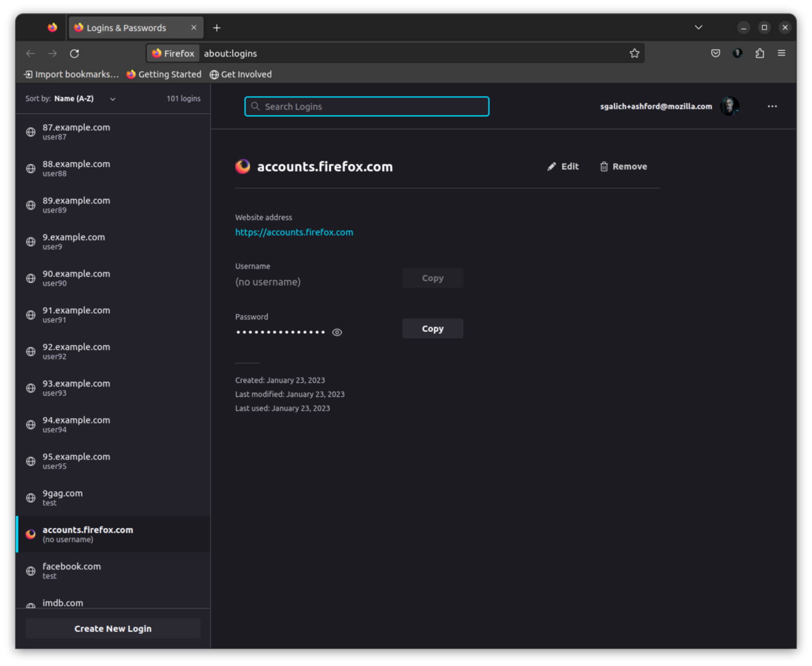Open the three-dot logins options menu
Image resolution: width=812 pixels, height=666 pixels.
tap(772, 106)
